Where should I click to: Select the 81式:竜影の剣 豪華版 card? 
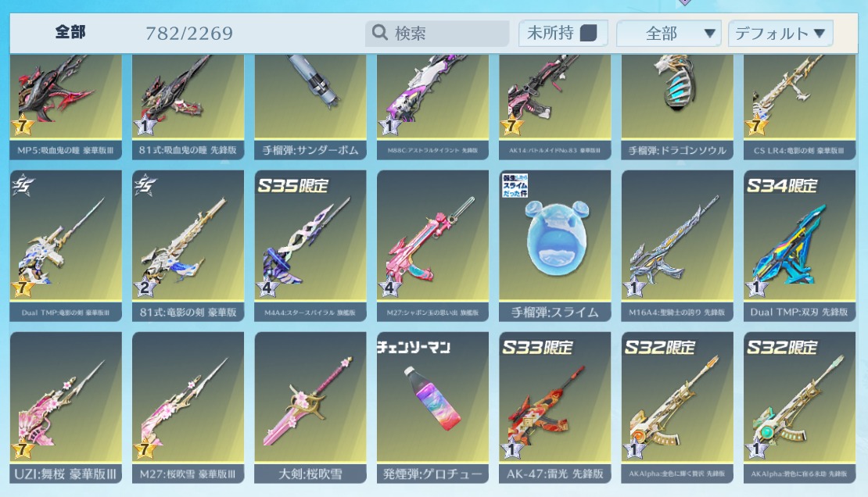tap(188, 245)
